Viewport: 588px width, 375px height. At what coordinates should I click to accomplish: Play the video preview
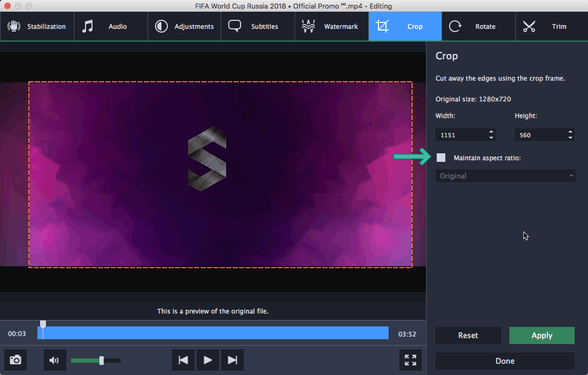pyautogui.click(x=208, y=360)
